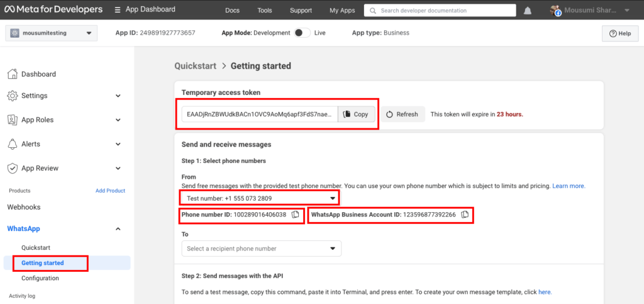Image resolution: width=644 pixels, height=304 pixels.
Task: Open notifications bell icon
Action: pos(528,11)
